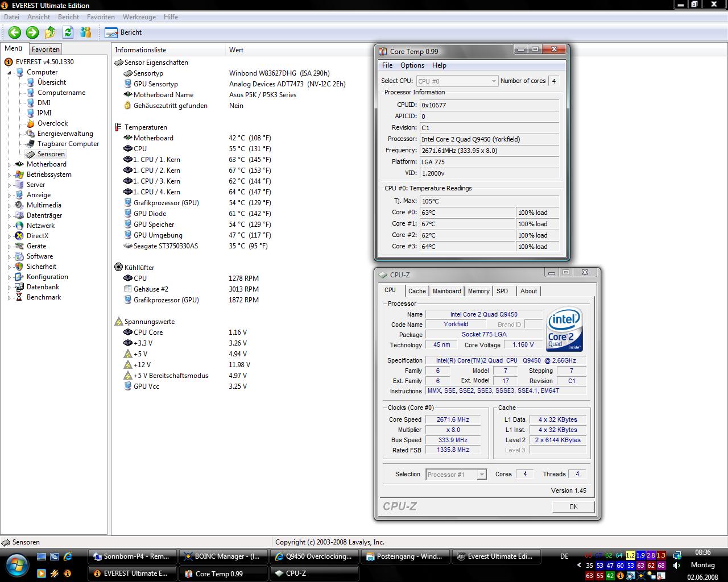Open the Favoriten menu in EVEREST

point(101,17)
